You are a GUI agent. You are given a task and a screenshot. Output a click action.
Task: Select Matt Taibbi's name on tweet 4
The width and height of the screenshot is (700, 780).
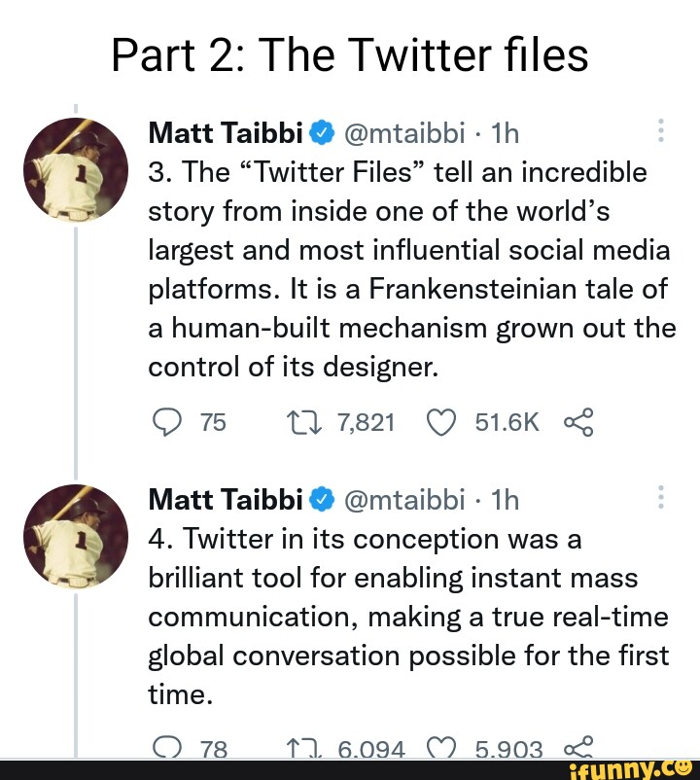pyautogui.click(x=224, y=499)
